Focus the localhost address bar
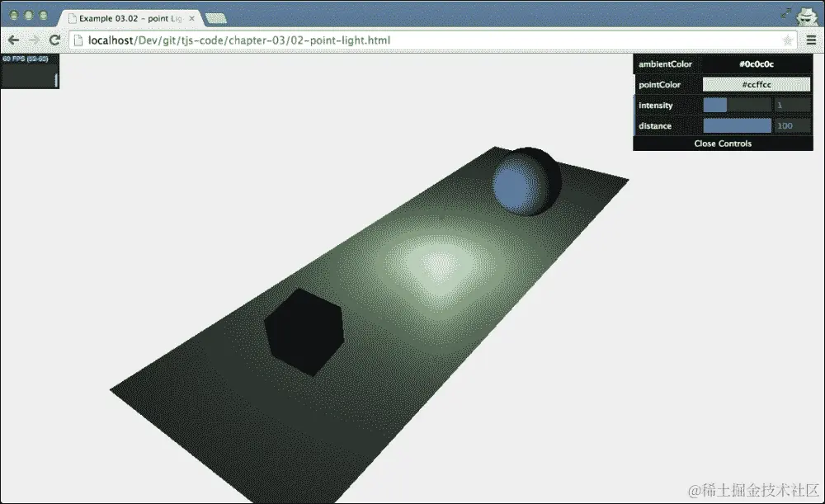 [432, 40]
